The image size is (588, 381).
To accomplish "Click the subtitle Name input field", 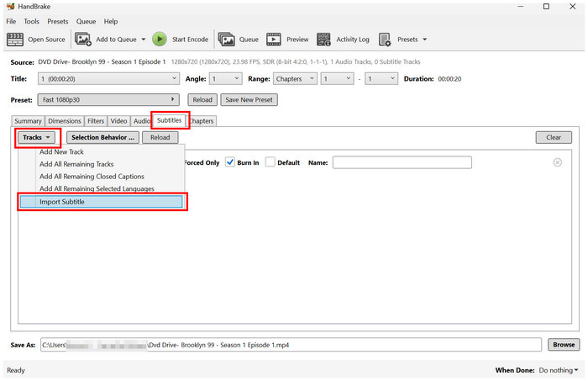I will click(402, 162).
